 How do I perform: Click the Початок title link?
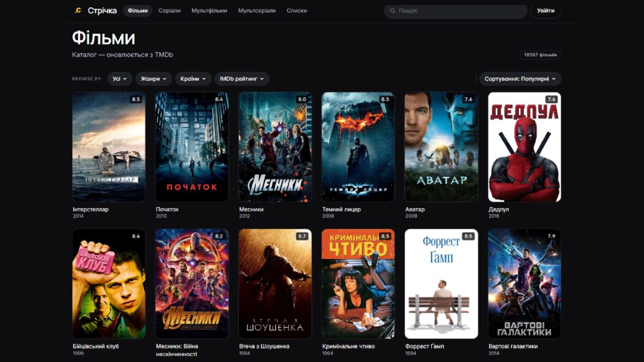(x=167, y=209)
